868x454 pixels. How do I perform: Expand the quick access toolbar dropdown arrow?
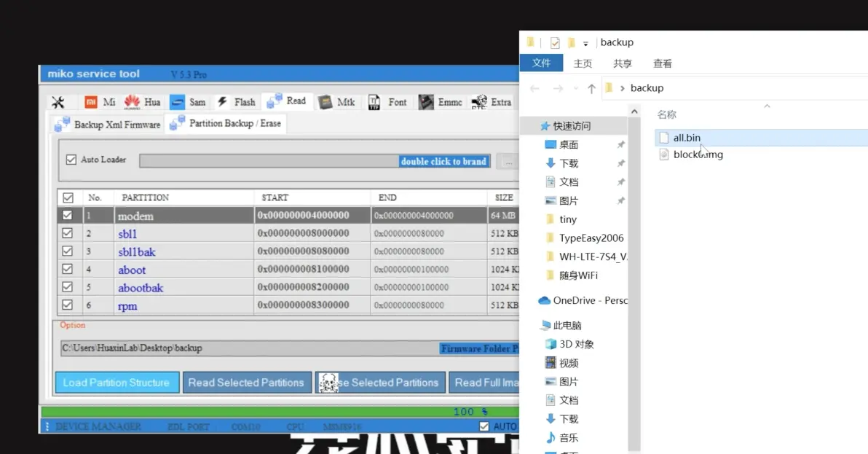[585, 44]
